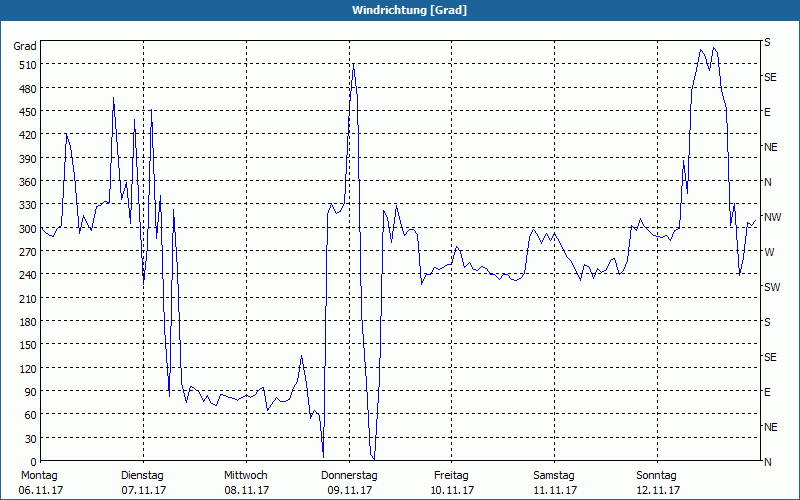Click the 90 y-axis value

pyautogui.click(x=31, y=392)
